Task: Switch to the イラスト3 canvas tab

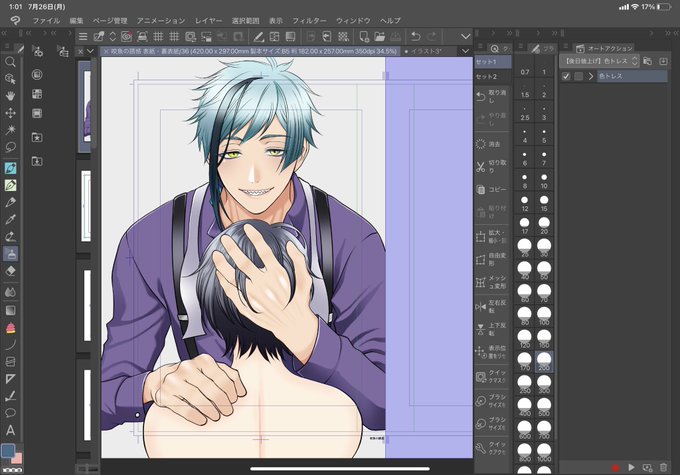Action: tap(426, 51)
